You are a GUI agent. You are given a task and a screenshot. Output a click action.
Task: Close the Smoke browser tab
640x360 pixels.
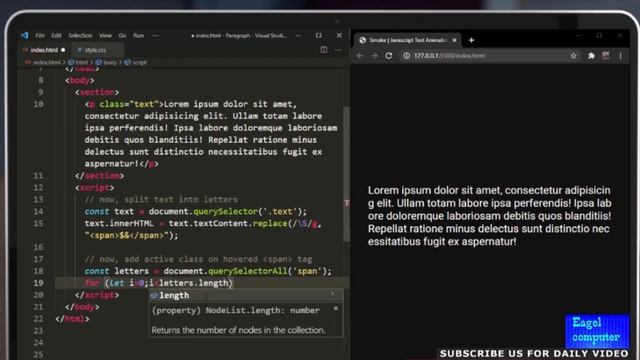[454, 40]
